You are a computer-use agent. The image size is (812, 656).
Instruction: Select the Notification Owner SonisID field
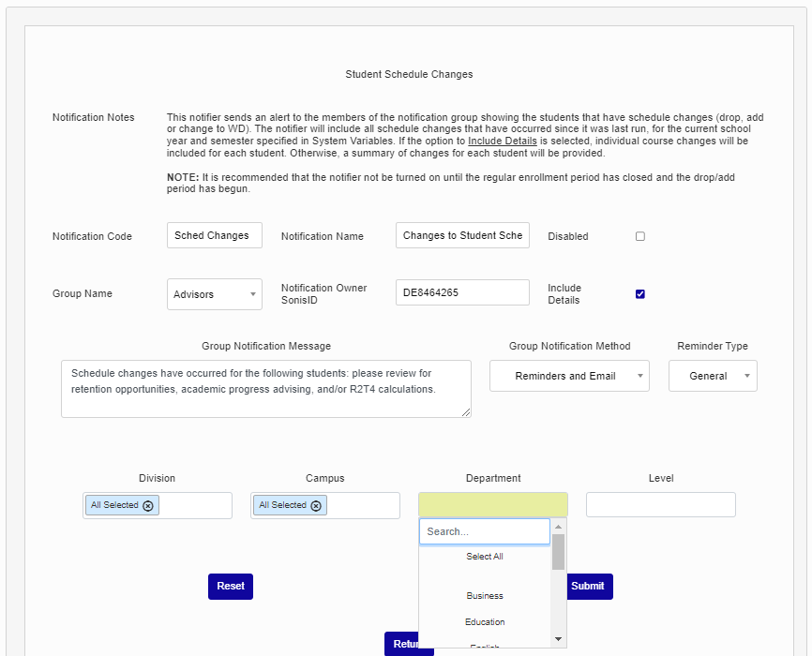pos(462,292)
